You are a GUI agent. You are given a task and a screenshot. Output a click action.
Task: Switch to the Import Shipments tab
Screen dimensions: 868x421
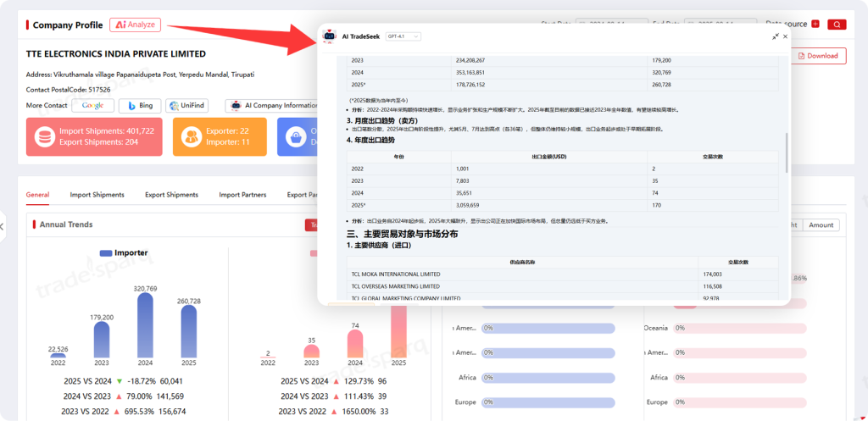click(x=97, y=195)
